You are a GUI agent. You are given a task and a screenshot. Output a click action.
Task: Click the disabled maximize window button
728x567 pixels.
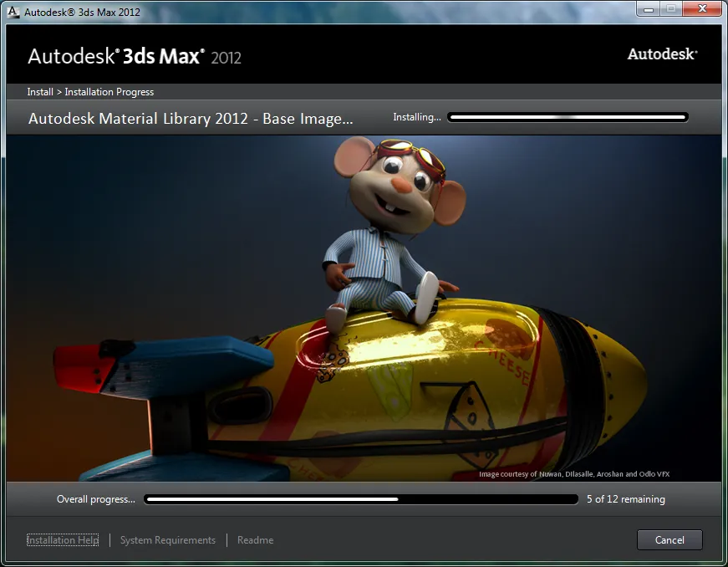click(671, 9)
